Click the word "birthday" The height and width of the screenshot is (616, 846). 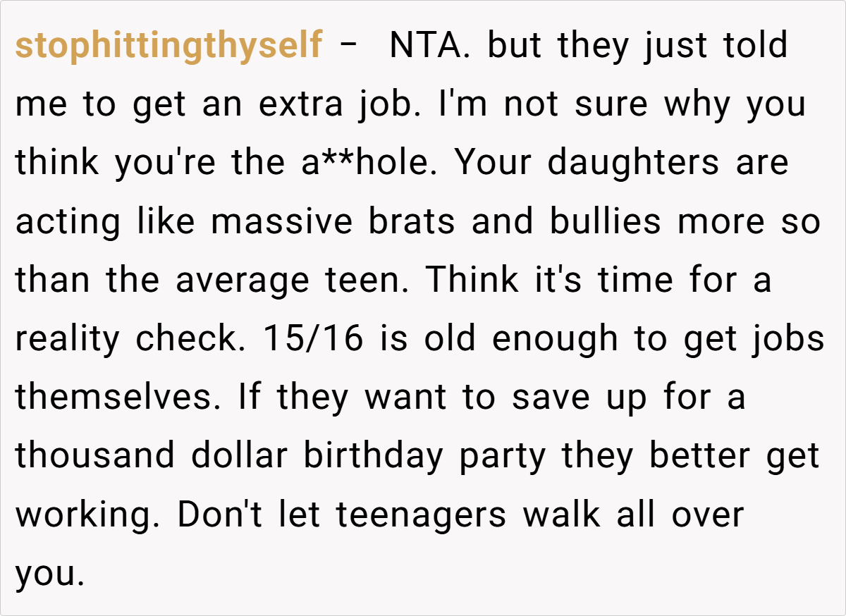click(x=374, y=456)
